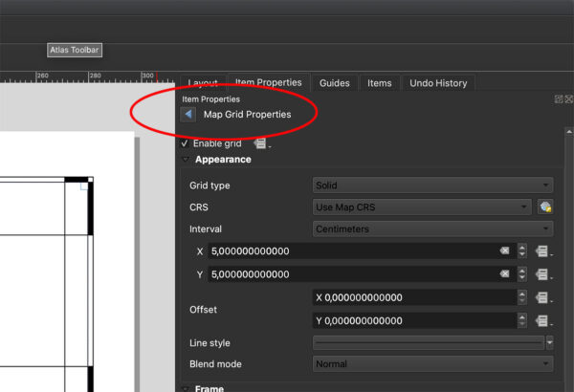The width and height of the screenshot is (574, 392).
Task: Clear the Interval X value
Action: tap(505, 250)
